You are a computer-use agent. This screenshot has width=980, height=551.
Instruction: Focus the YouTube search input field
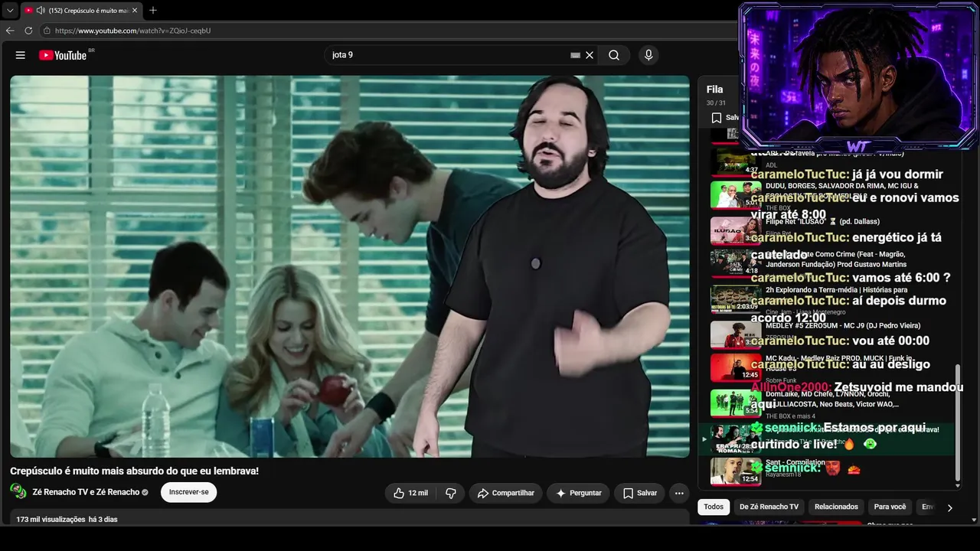(448, 55)
